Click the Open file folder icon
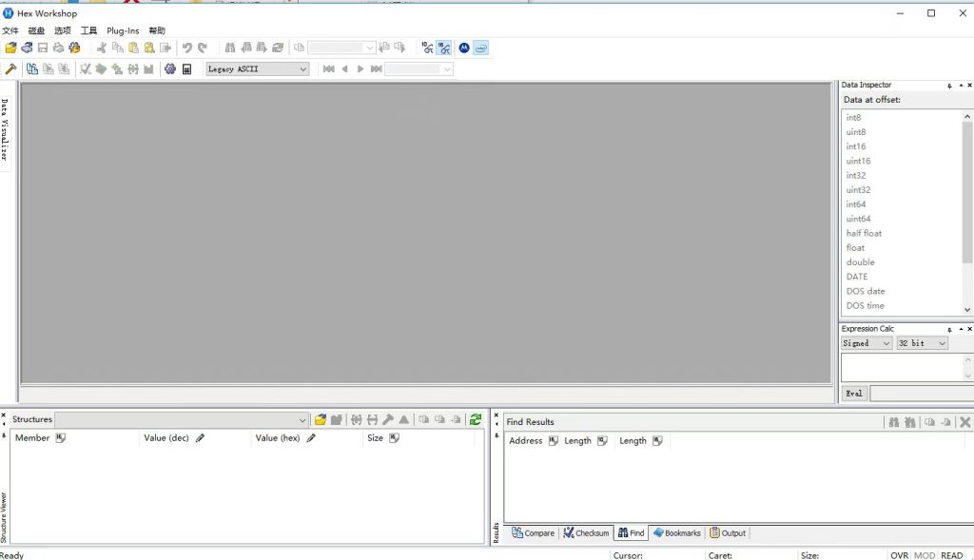Screen dimensions: 974x560 pyautogui.click(x=10, y=48)
